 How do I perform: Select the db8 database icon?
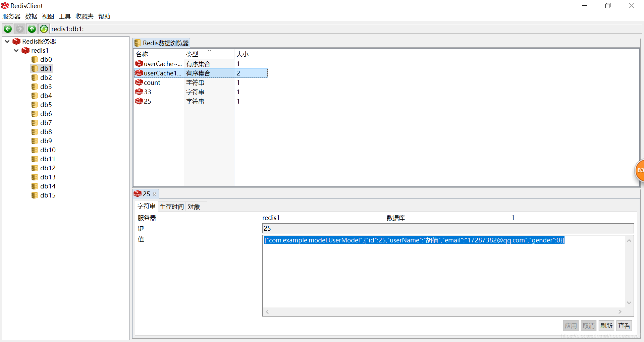(35, 132)
